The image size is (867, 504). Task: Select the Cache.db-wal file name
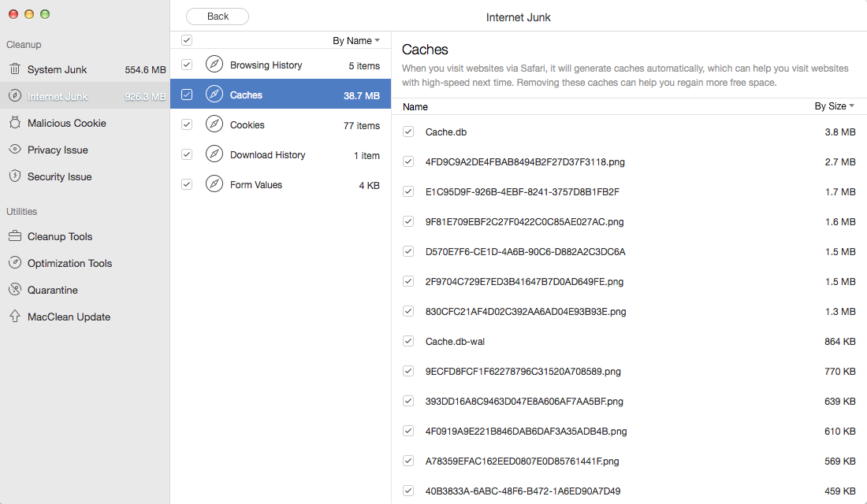[x=455, y=342]
